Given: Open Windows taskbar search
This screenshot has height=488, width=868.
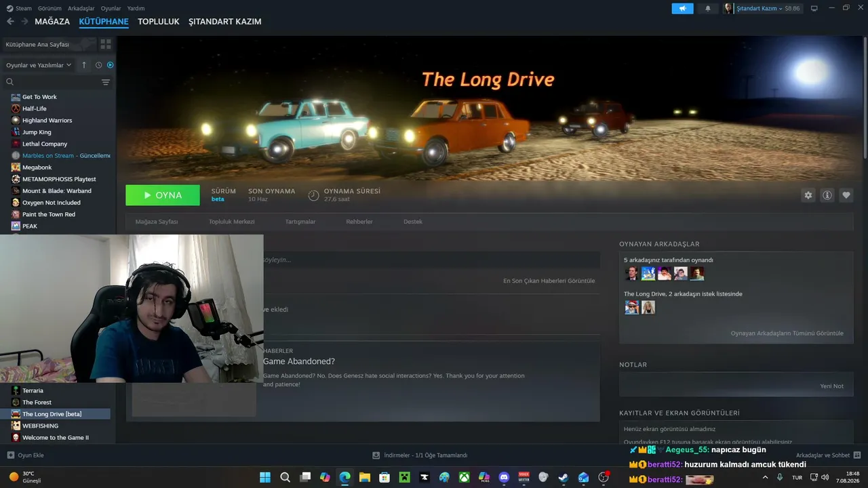Looking at the screenshot, I should pos(285,477).
